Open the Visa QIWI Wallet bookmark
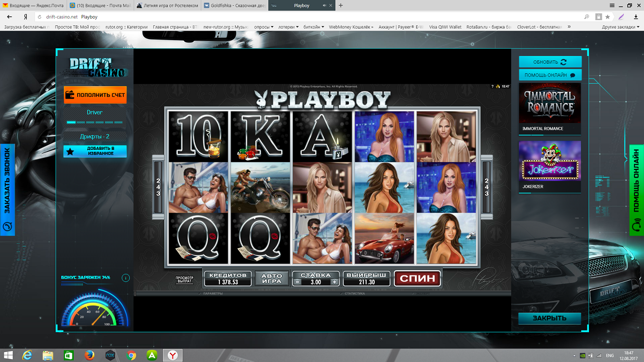Image resolution: width=644 pixels, height=362 pixels. tap(445, 27)
